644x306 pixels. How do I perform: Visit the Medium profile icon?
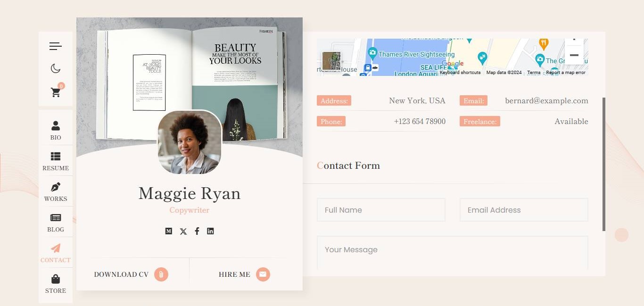pos(169,231)
